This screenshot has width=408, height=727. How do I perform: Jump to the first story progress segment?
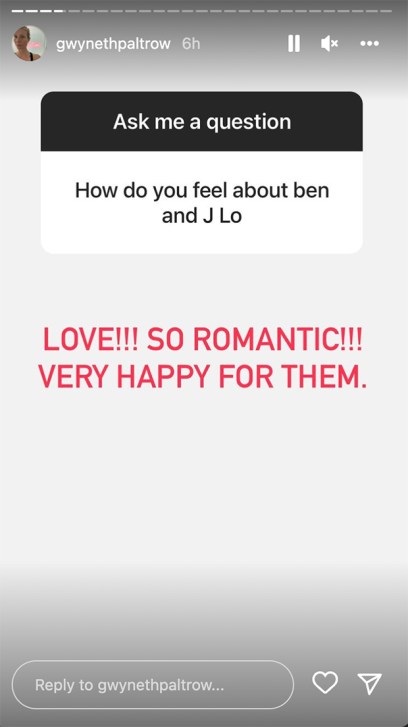coord(18,11)
